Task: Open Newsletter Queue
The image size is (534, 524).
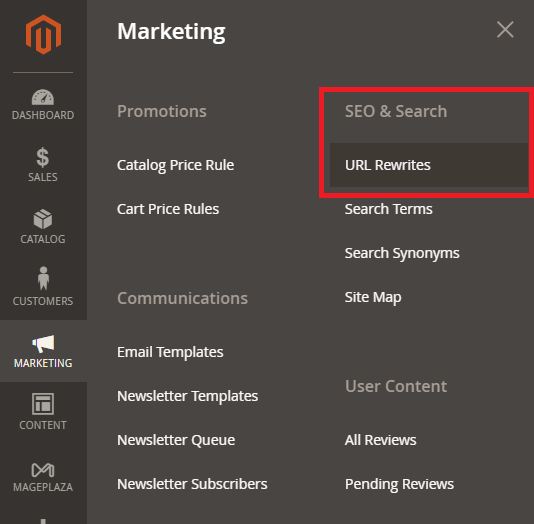Action: pos(176,440)
